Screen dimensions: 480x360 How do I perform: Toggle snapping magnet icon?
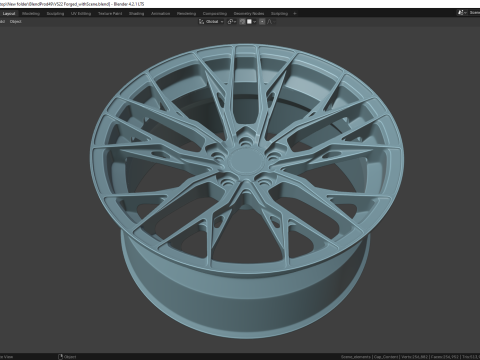(242, 22)
